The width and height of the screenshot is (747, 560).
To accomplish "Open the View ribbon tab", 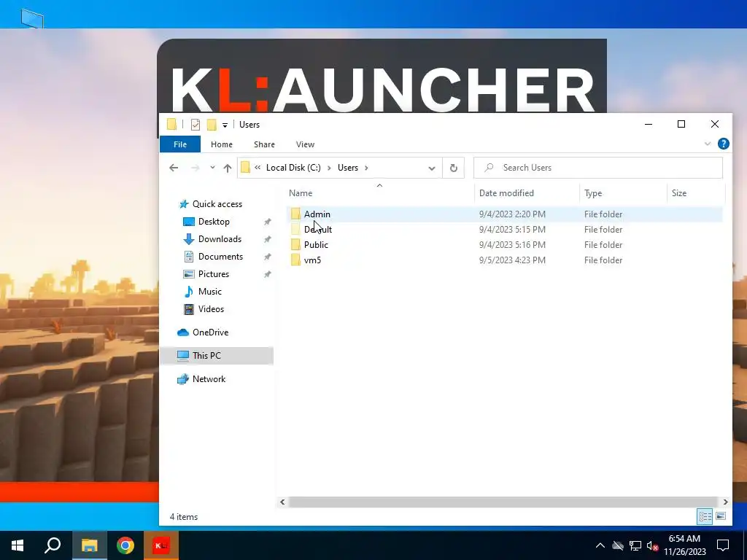I will coord(305,144).
